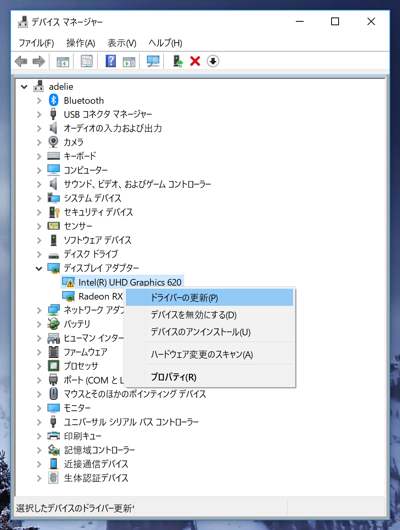Choose ハードウェア変更のスキャン(A) from context menu
The height and width of the screenshot is (530, 400).
pos(209,354)
